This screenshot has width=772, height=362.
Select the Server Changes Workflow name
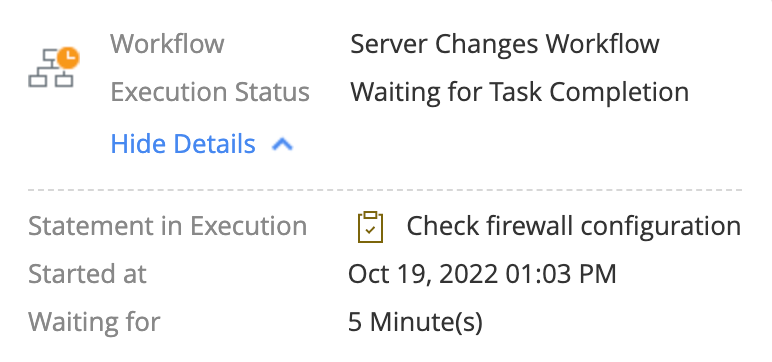coord(505,44)
